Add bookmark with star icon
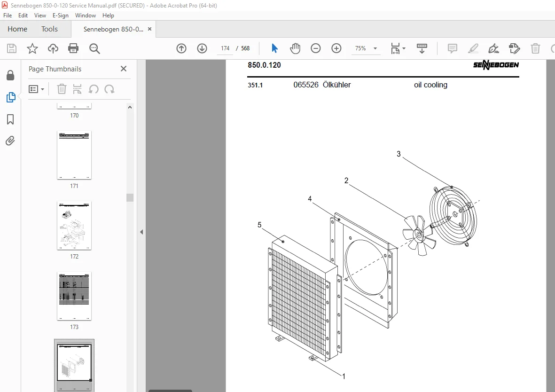This screenshot has height=392, width=555. [32, 48]
